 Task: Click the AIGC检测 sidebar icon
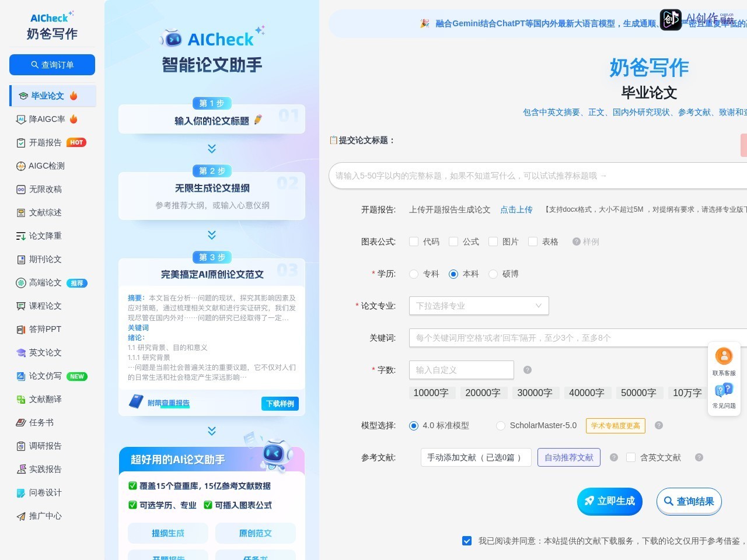pos(21,166)
